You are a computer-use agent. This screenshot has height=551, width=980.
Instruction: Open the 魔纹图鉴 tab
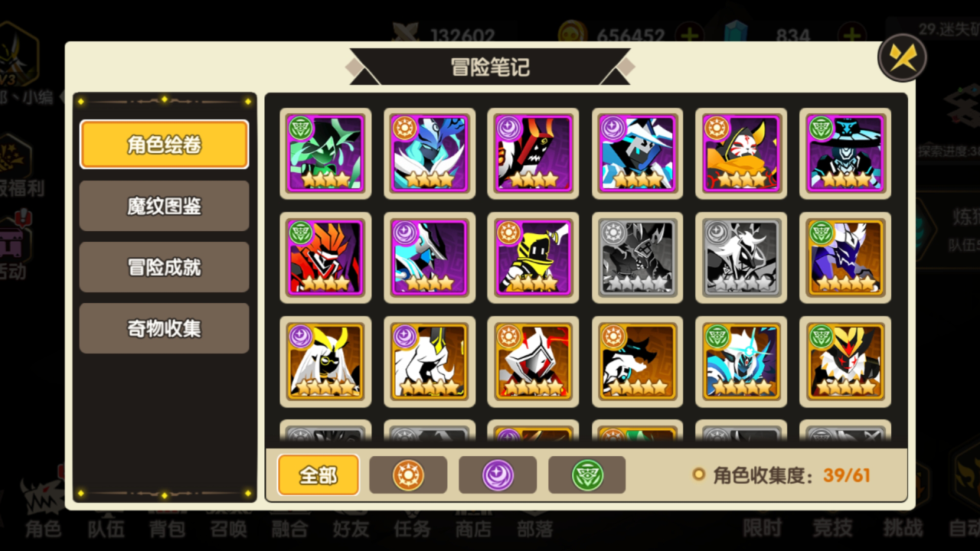(165, 206)
